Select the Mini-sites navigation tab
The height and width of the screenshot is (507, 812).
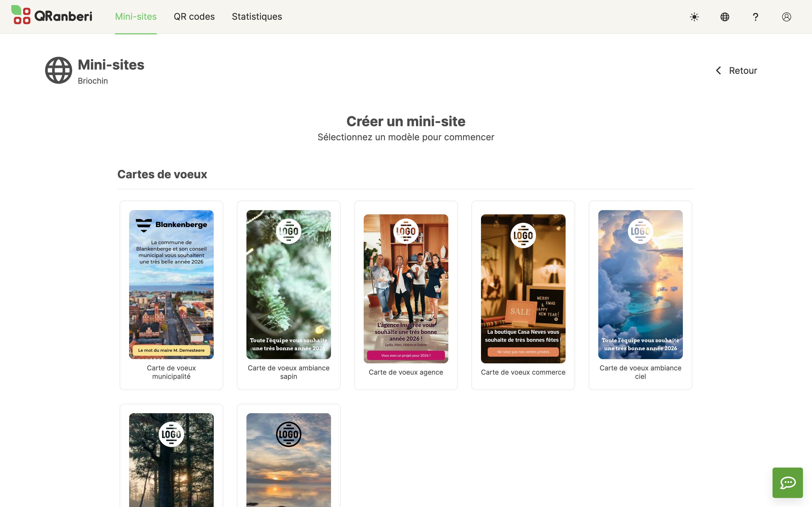(136, 16)
